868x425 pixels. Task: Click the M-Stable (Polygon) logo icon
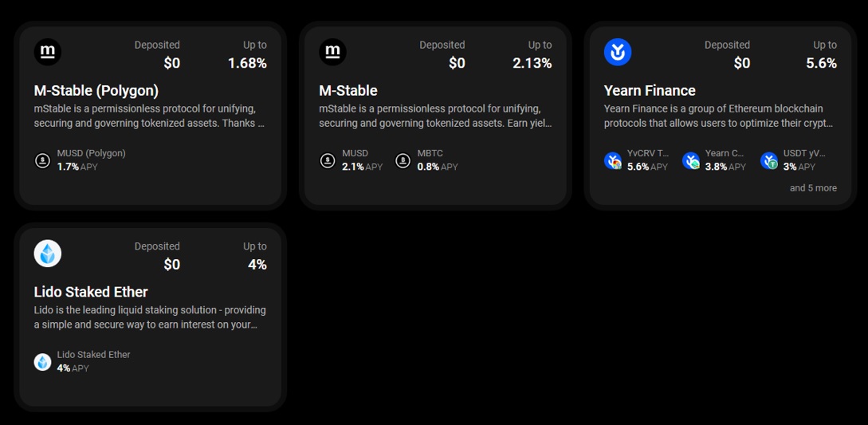[48, 52]
